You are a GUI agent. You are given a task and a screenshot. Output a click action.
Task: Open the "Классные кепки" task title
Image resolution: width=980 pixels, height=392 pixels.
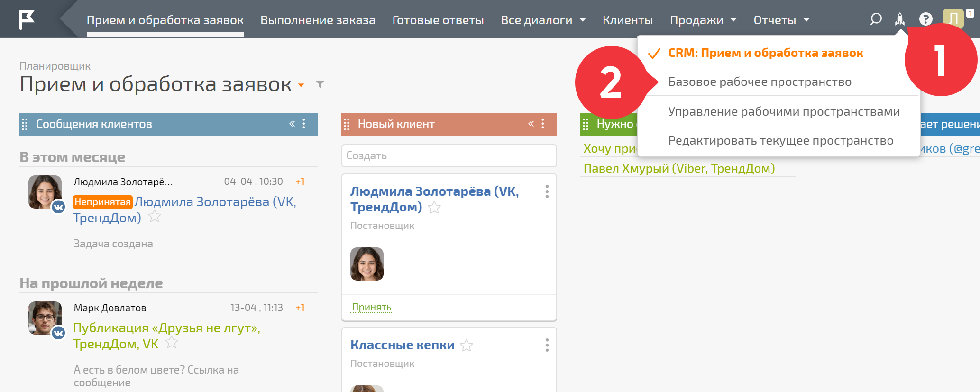pos(403,345)
